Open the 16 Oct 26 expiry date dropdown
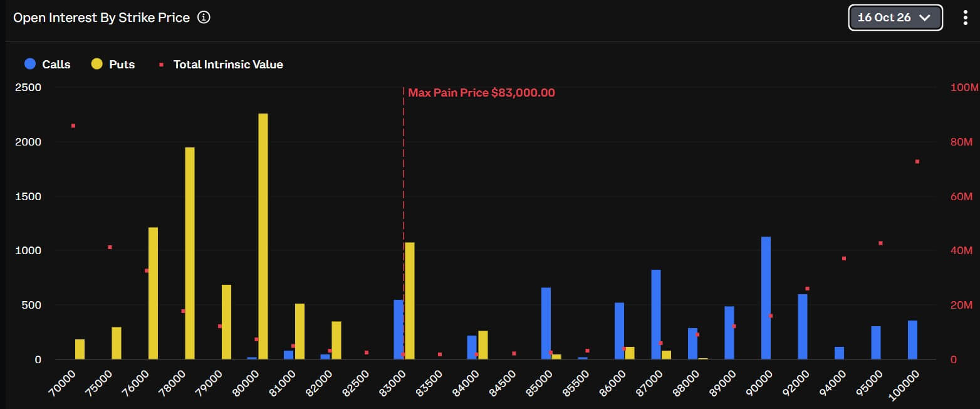 coord(895,18)
